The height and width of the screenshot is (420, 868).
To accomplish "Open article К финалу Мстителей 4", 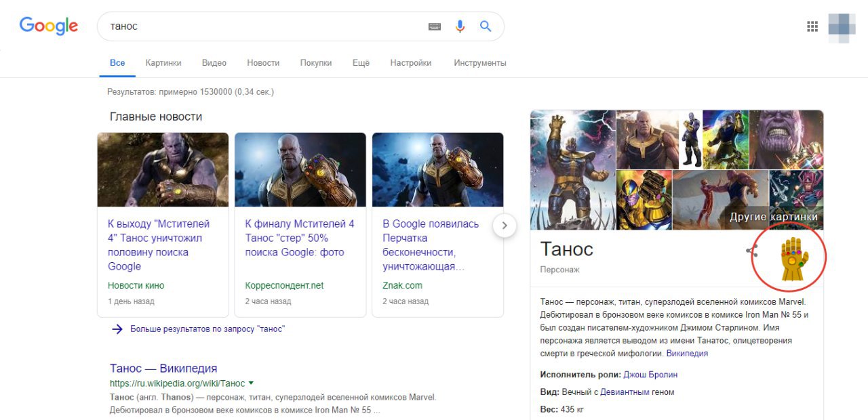I will pyautogui.click(x=300, y=238).
